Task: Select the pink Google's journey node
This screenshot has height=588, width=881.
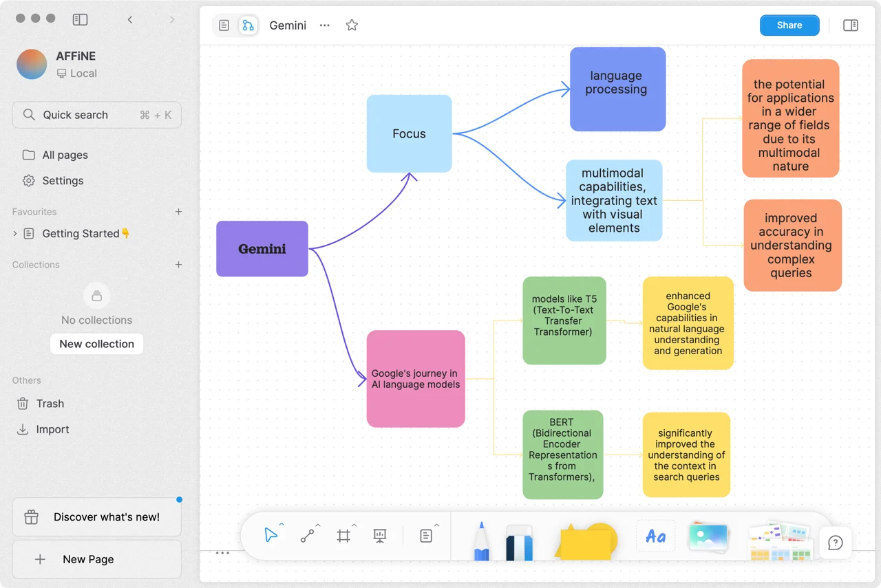Action: [416, 379]
